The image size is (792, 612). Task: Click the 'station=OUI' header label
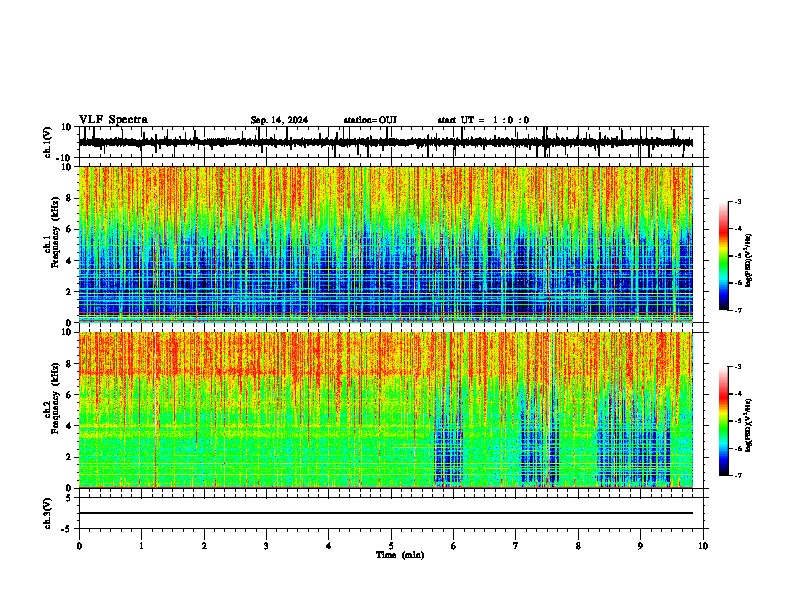[370, 120]
